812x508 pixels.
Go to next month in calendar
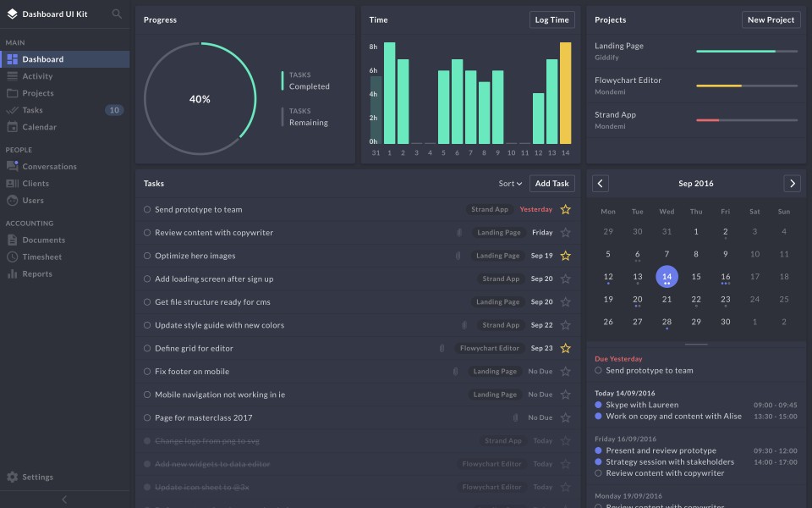(x=792, y=184)
